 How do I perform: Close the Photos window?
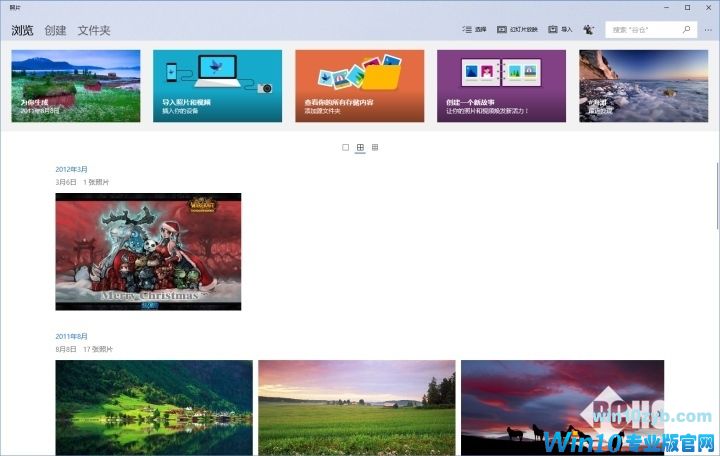click(x=709, y=8)
